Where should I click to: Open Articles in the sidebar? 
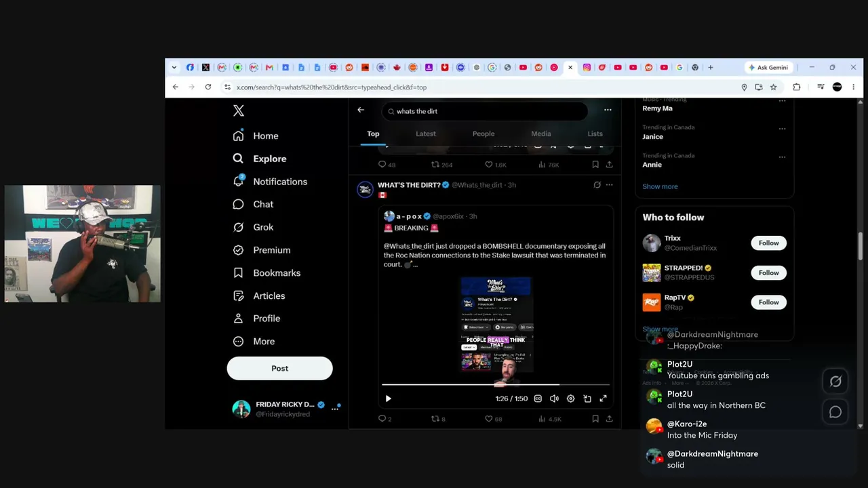(x=259, y=296)
